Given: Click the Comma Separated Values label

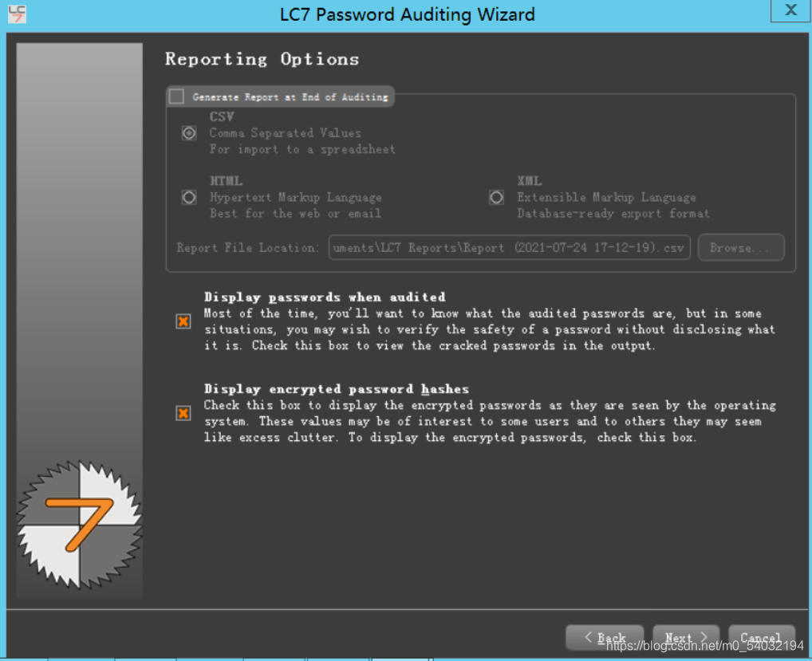Looking at the screenshot, I should (x=286, y=133).
